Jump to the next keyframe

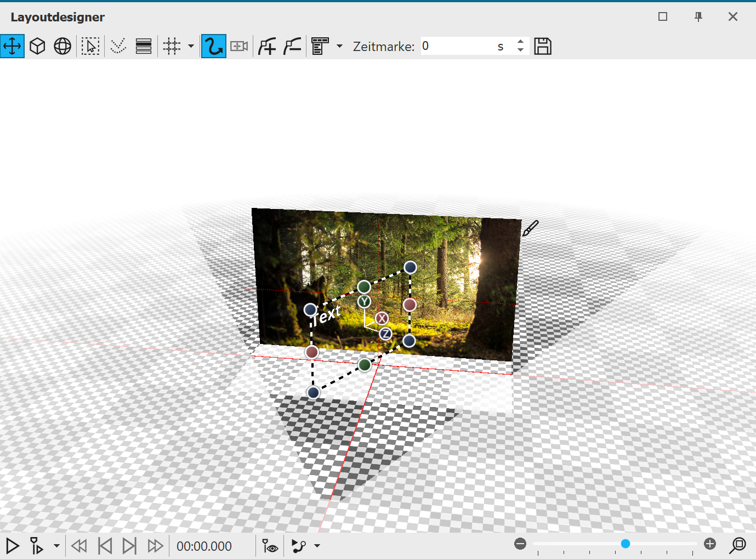130,546
